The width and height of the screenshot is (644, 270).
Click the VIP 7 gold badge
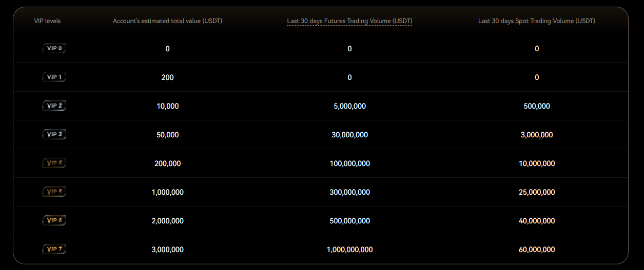pyautogui.click(x=54, y=250)
